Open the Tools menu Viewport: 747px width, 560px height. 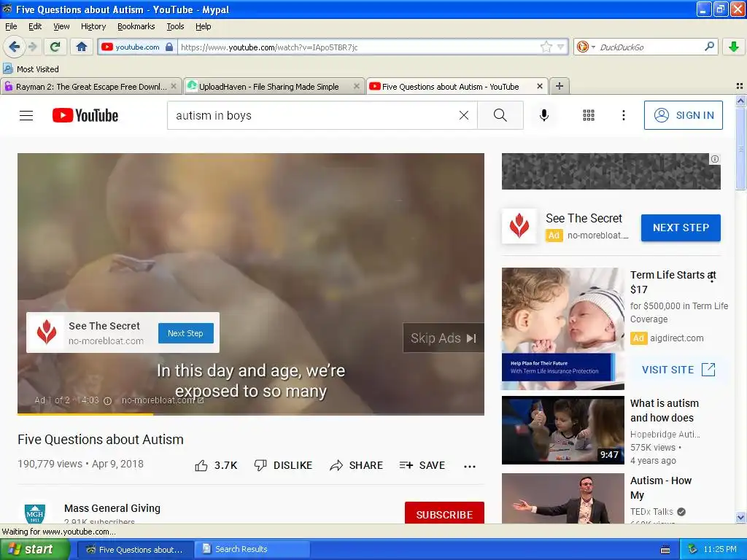pyautogui.click(x=175, y=26)
